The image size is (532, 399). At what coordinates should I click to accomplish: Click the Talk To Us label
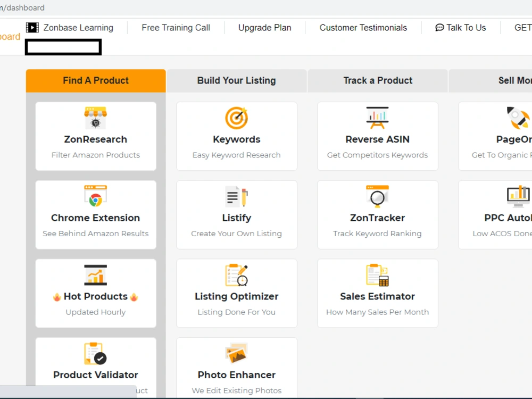tap(466, 28)
